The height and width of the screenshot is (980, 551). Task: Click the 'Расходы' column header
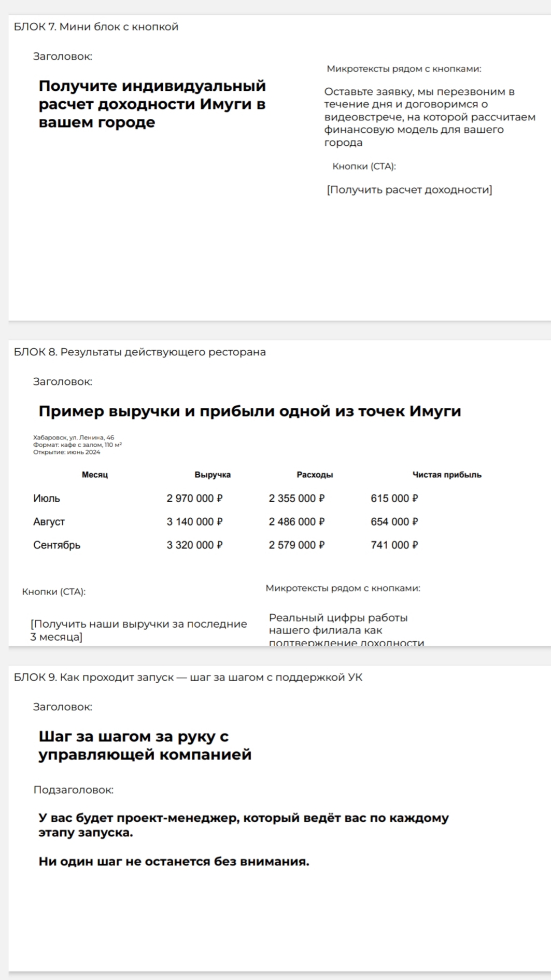point(315,475)
